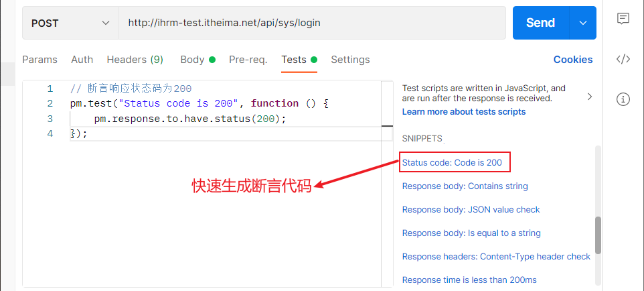Switch to the Pre-req. tab
Image resolution: width=644 pixels, height=291 pixels.
[x=248, y=60]
